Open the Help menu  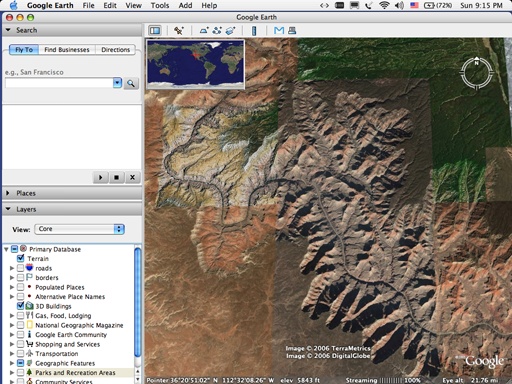pyautogui.click(x=209, y=5)
